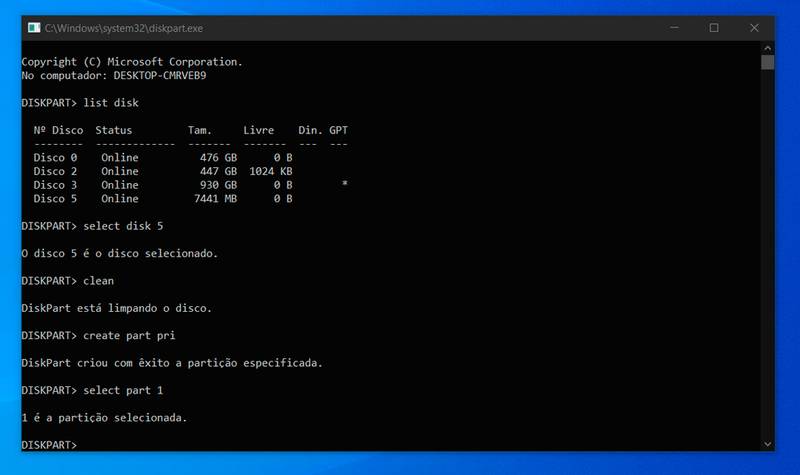
Task: Click the 447 GB size value
Action: pos(218,171)
